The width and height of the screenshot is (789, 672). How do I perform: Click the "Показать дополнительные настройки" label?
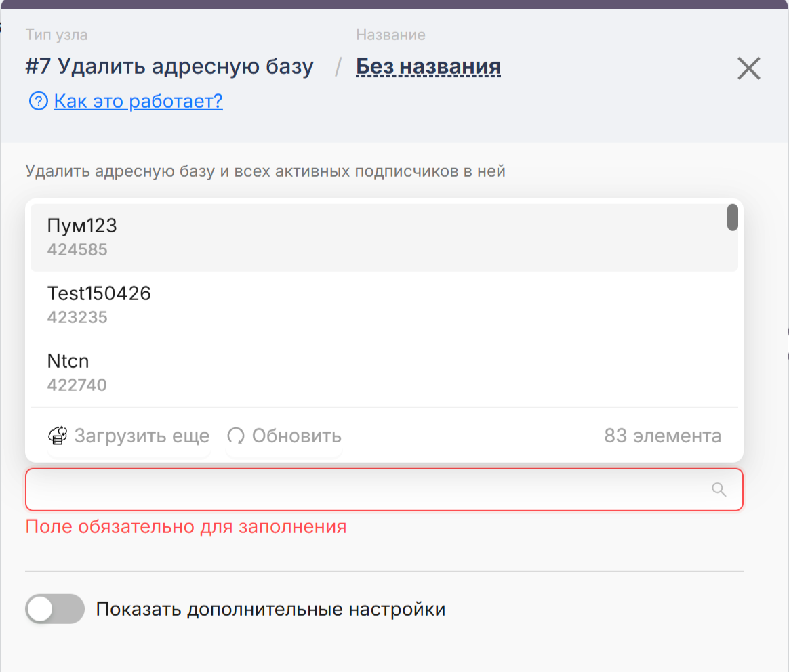[x=270, y=609]
